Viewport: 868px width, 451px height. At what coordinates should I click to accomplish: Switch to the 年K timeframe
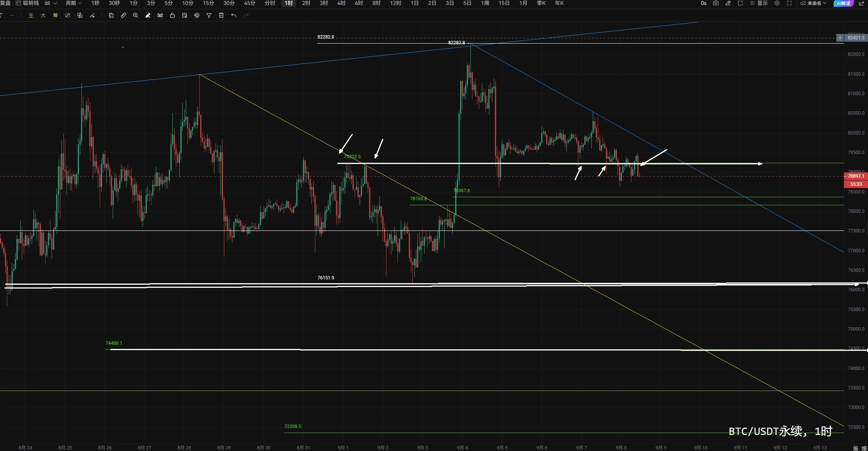(559, 3)
